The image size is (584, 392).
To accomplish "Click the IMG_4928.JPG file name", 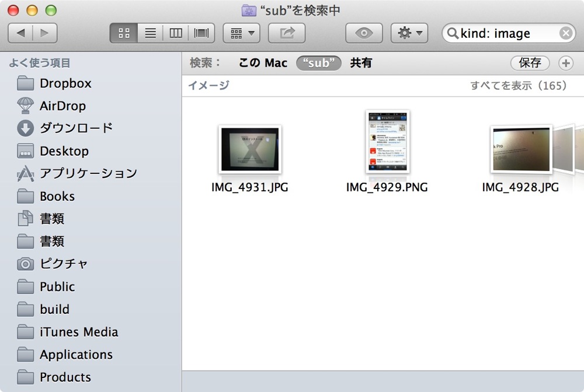I will (x=520, y=187).
